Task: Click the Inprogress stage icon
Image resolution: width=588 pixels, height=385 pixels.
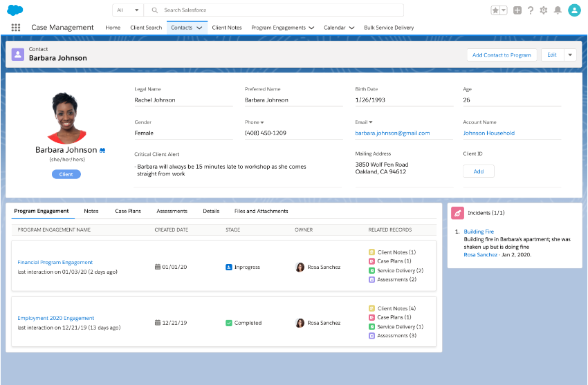Action: (x=229, y=267)
